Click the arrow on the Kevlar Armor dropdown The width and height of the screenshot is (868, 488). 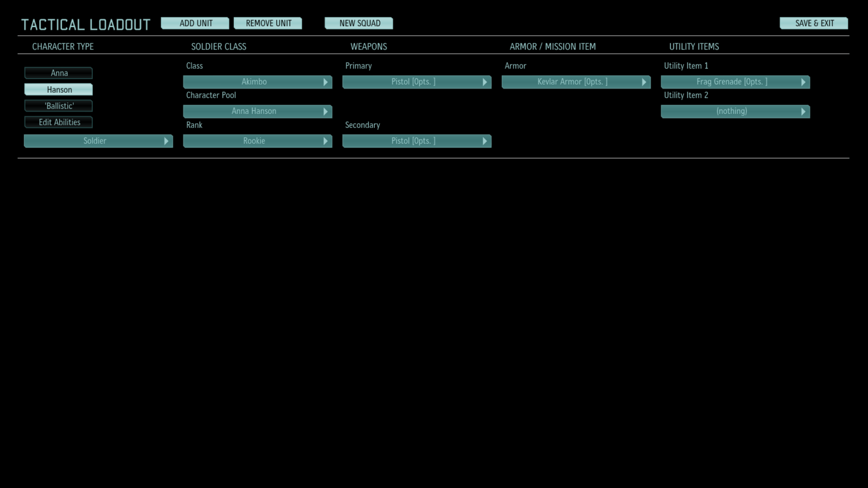[644, 82]
